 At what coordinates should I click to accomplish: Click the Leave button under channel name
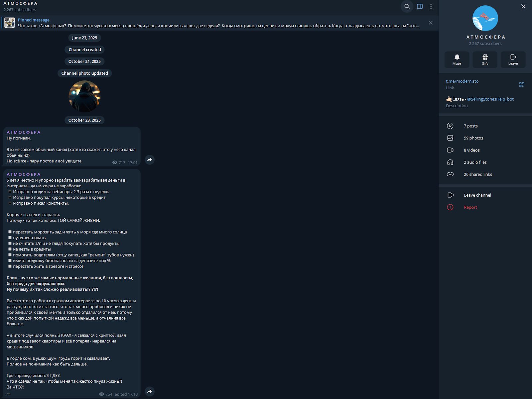tap(513, 59)
